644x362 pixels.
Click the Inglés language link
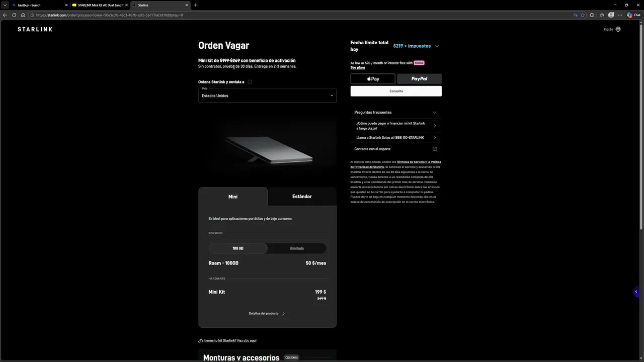(608, 29)
